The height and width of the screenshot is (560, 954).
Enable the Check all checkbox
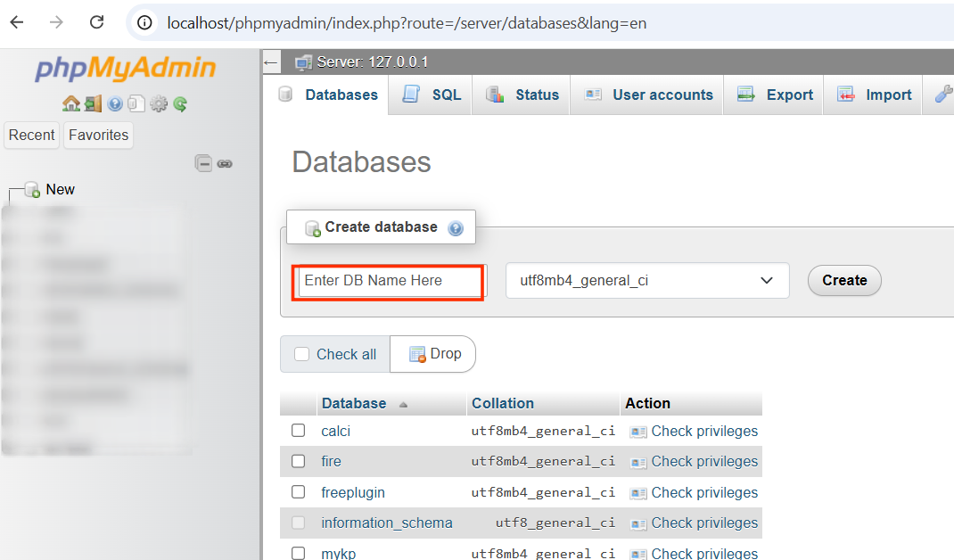300,354
